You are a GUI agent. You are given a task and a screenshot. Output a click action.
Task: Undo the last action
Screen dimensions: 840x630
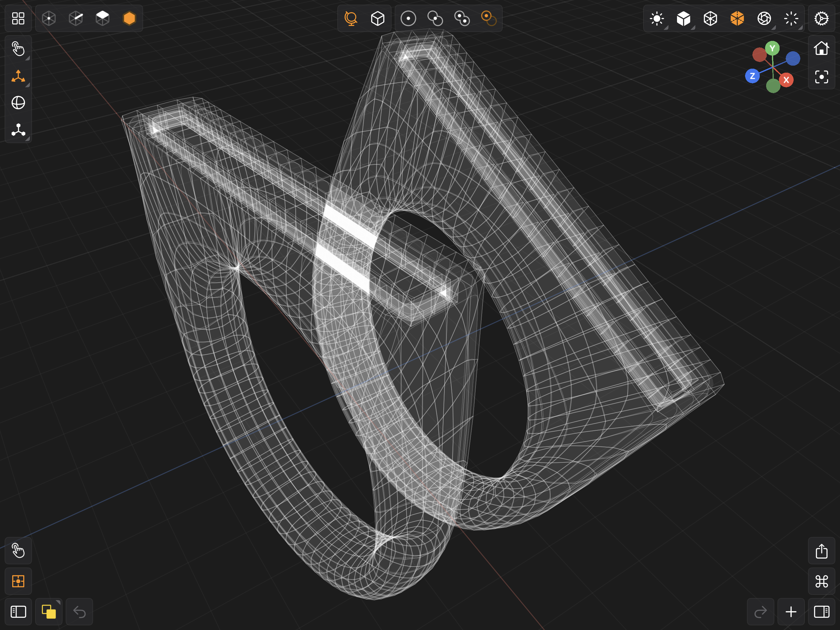79,612
